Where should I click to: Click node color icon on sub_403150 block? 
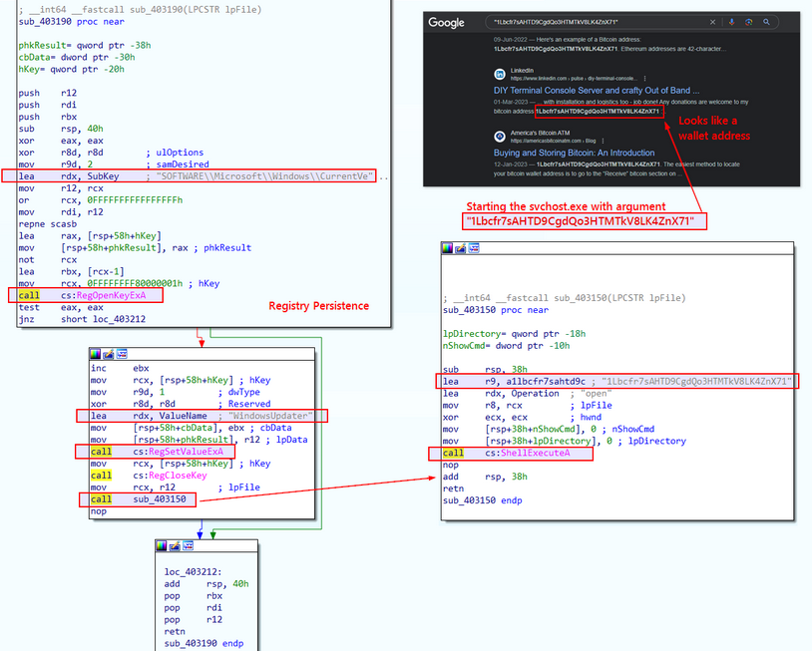(x=448, y=248)
